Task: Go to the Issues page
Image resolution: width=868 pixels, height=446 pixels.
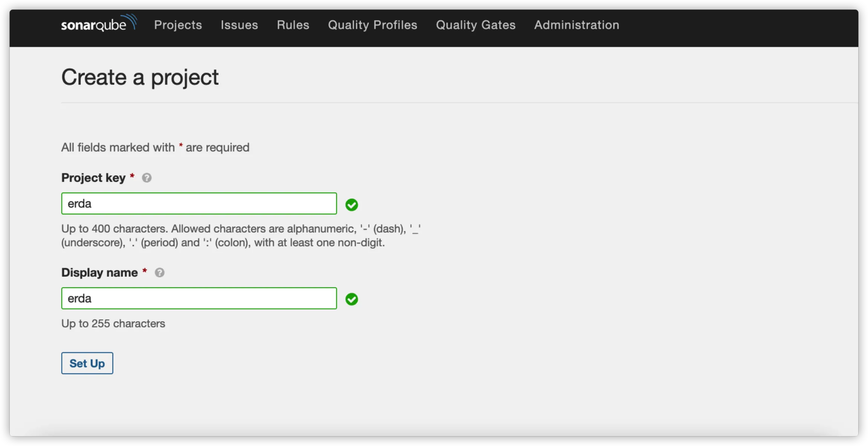Action: point(239,25)
